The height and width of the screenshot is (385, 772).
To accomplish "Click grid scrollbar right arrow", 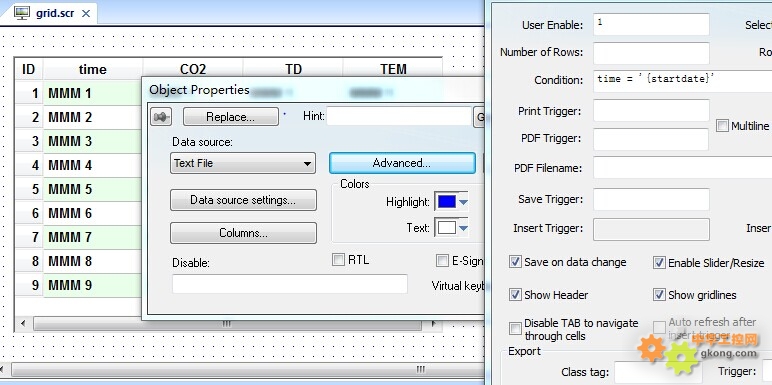I will click(x=433, y=323).
